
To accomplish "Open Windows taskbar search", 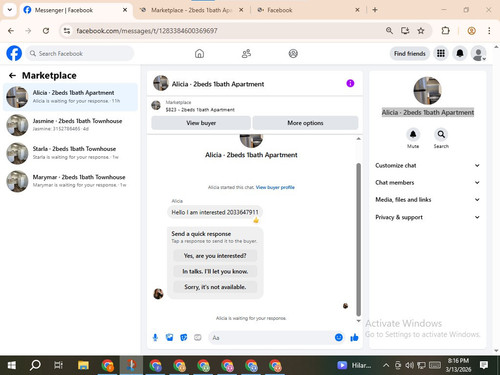I will pos(35,365).
